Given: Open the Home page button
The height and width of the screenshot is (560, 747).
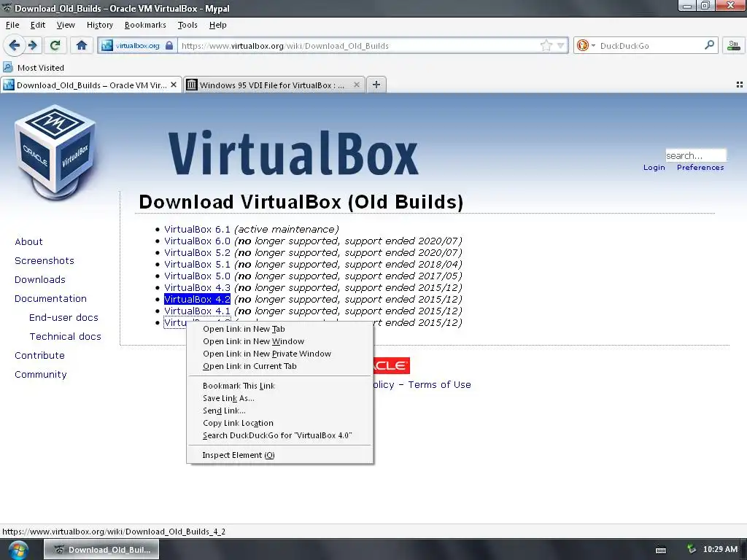Looking at the screenshot, I should [x=82, y=45].
